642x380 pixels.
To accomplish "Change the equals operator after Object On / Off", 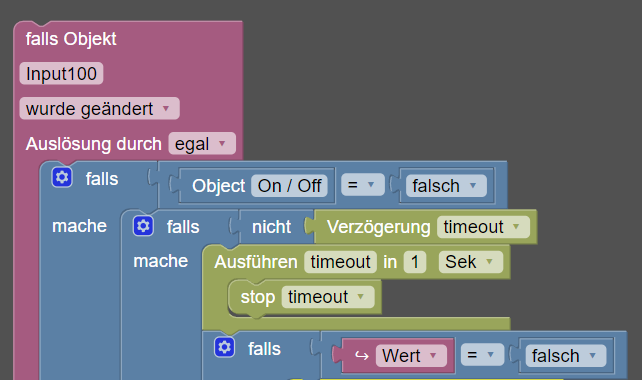I will [362, 185].
